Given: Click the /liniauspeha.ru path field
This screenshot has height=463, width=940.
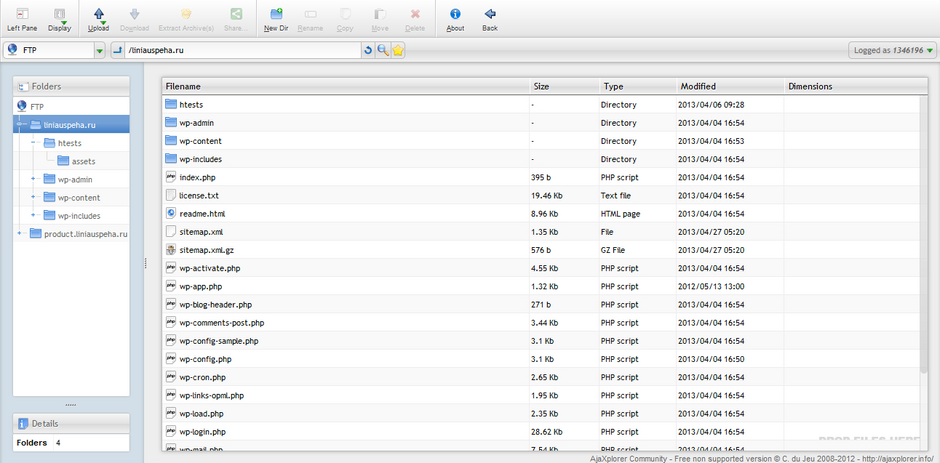Looking at the screenshot, I should [243, 51].
